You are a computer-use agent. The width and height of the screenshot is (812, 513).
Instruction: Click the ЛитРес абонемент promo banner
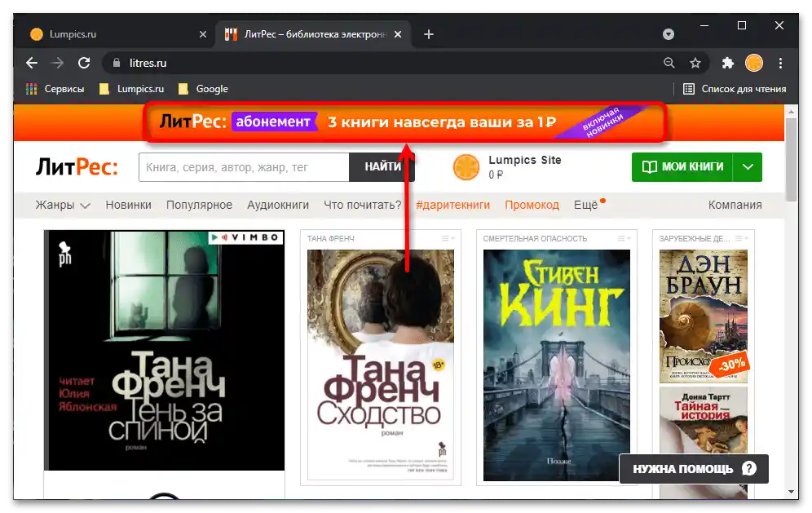[x=405, y=122]
